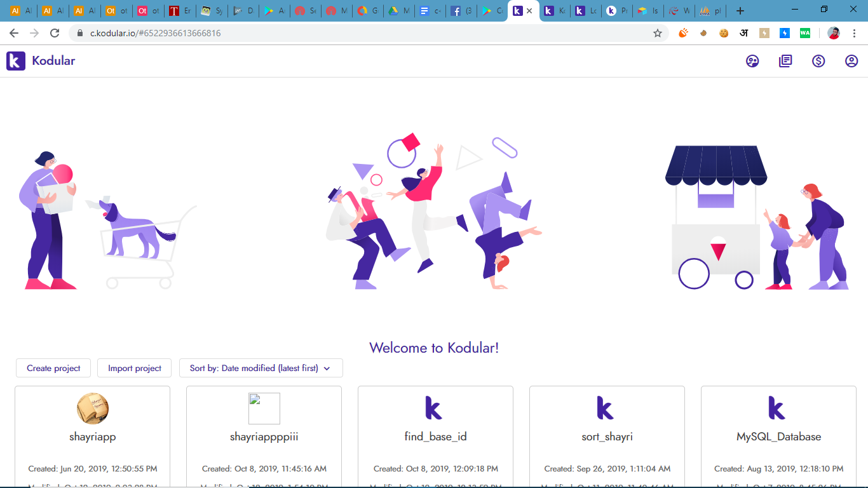Click the Created Oct 8, 2019, 12:09:18 PM text
The width and height of the screenshot is (868, 488).
[x=436, y=469]
